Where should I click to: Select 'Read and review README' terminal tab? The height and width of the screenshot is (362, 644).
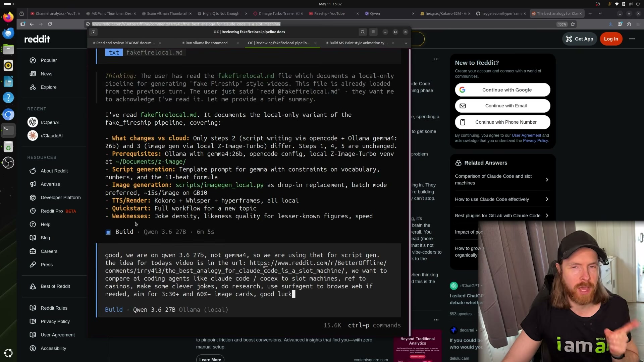tap(124, 43)
